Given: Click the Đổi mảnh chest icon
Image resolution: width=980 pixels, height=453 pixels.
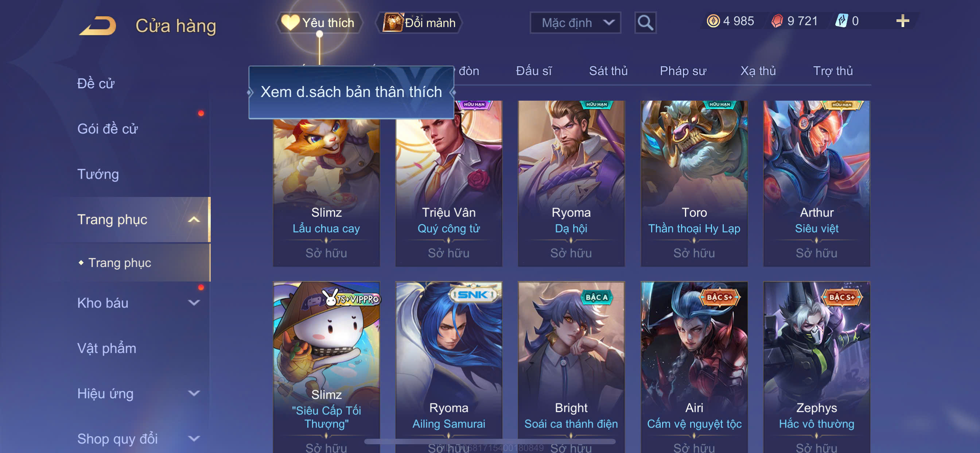Looking at the screenshot, I should [393, 23].
